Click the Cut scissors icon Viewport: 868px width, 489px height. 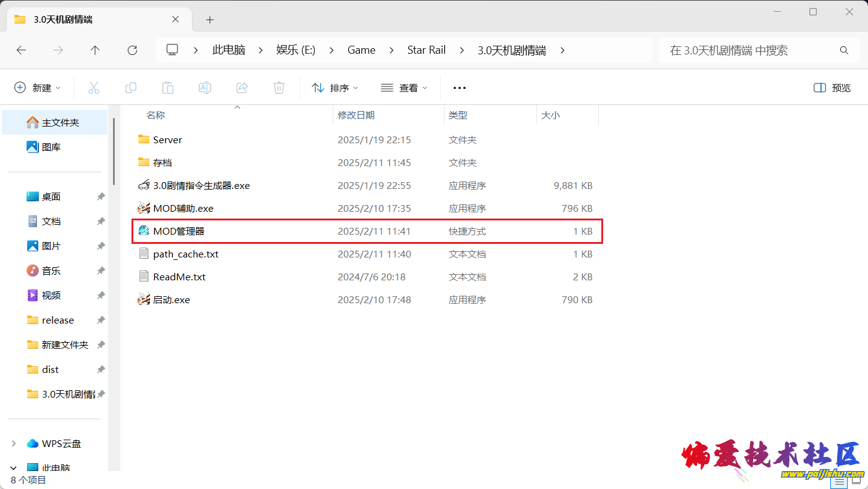point(94,88)
